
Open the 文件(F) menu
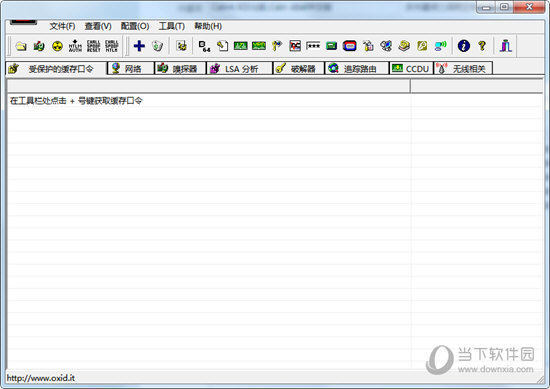[x=62, y=26]
